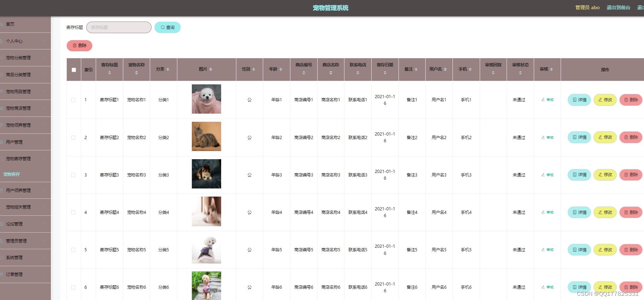Image resolution: width=644 pixels, height=300 pixels.
Task: Open the 宠物挂失管理 sidebar menu
Action: tap(25, 207)
